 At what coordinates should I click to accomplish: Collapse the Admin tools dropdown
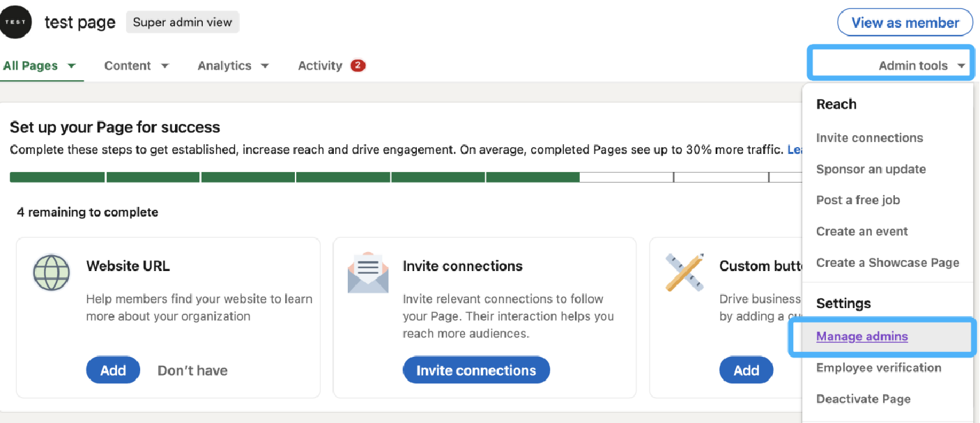pos(921,66)
